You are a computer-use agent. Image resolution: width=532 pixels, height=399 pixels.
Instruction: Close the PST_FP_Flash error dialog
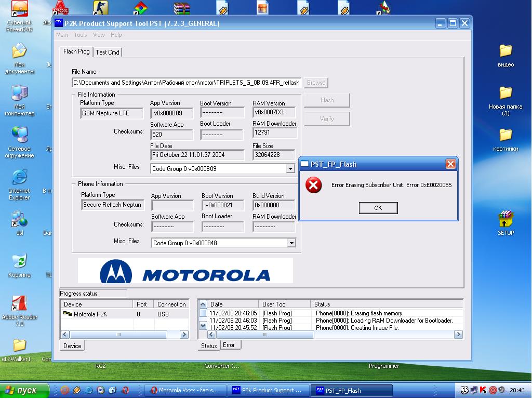pyautogui.click(x=450, y=164)
